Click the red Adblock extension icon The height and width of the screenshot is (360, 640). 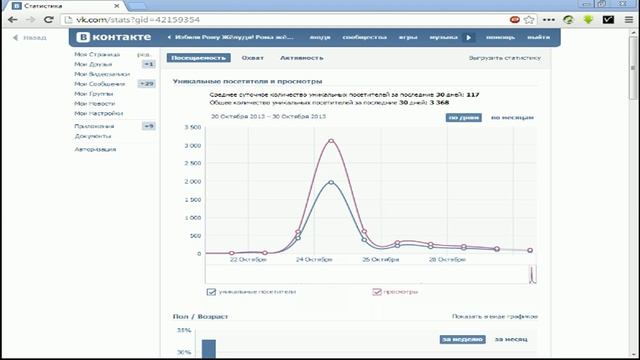click(x=515, y=20)
